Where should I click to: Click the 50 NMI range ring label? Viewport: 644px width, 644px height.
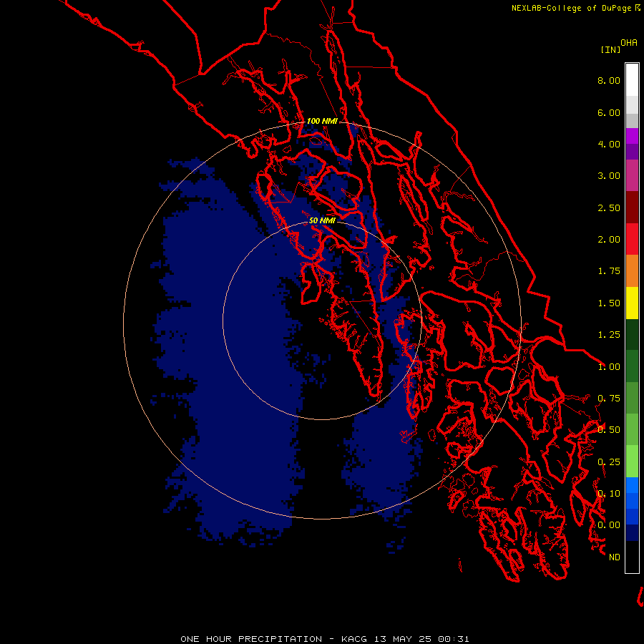(322, 220)
